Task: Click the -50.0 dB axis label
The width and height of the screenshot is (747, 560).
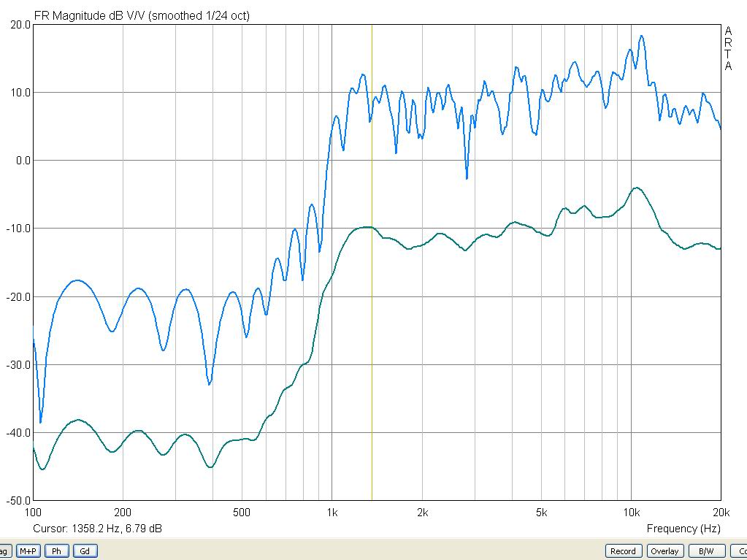Action: [x=18, y=500]
